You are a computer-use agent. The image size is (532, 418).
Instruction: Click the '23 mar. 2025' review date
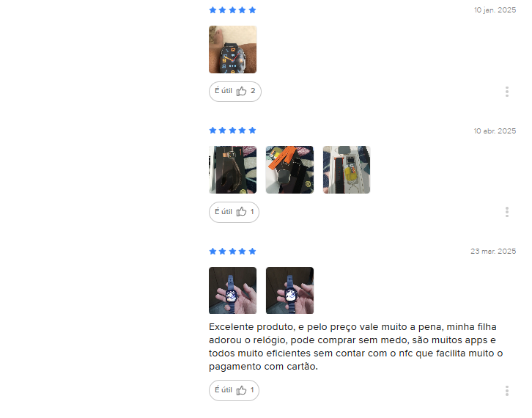[493, 252]
